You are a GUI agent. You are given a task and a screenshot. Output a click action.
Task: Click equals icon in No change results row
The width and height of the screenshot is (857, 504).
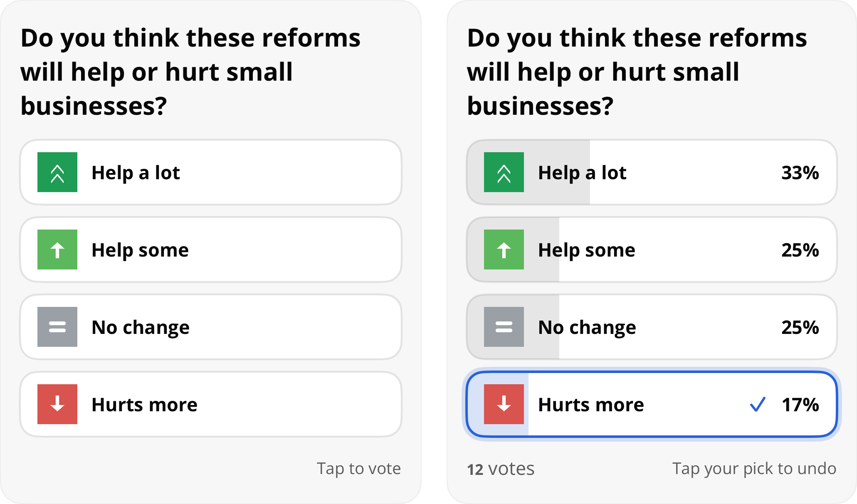pyautogui.click(x=504, y=327)
